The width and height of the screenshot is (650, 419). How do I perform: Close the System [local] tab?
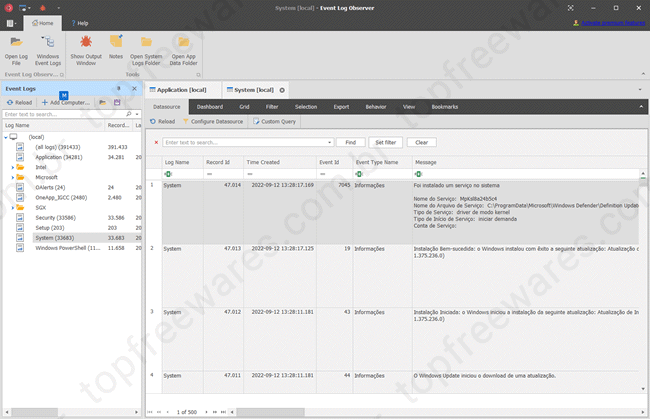click(282, 90)
